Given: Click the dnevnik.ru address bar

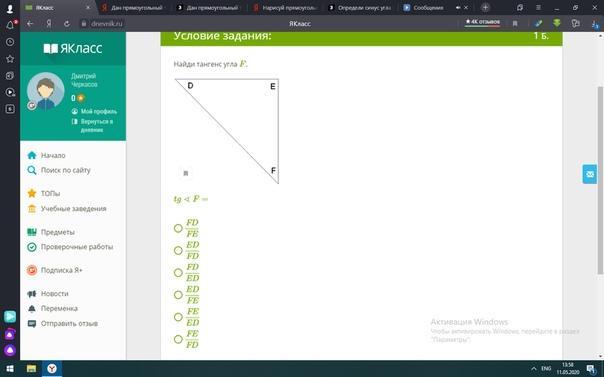Looking at the screenshot, I should [107, 23].
